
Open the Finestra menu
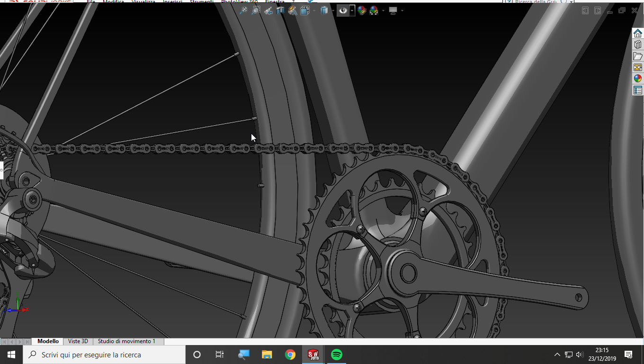[275, 1]
